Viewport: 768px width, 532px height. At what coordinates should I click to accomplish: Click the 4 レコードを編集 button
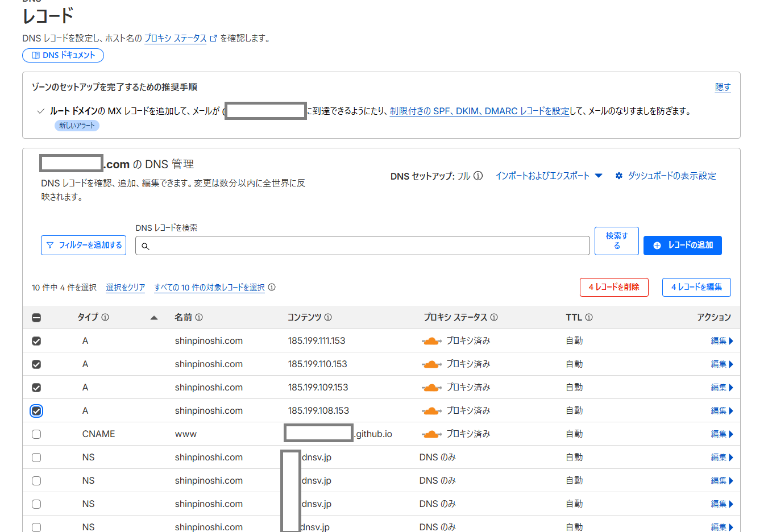pyautogui.click(x=696, y=287)
